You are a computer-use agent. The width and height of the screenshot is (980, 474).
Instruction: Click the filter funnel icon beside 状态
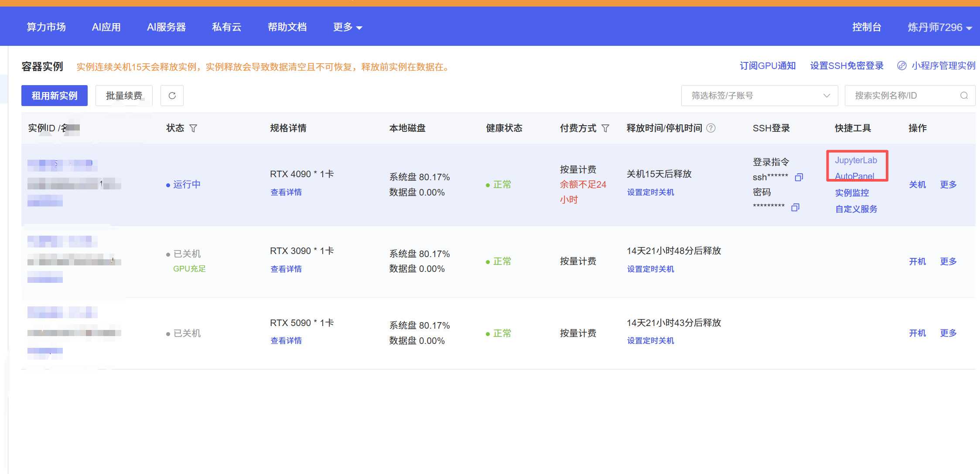193,128
